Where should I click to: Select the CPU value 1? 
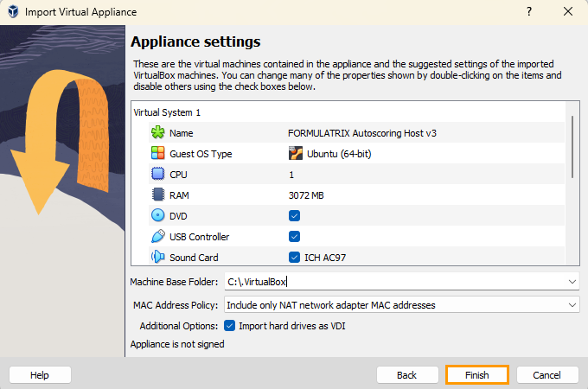pos(291,175)
